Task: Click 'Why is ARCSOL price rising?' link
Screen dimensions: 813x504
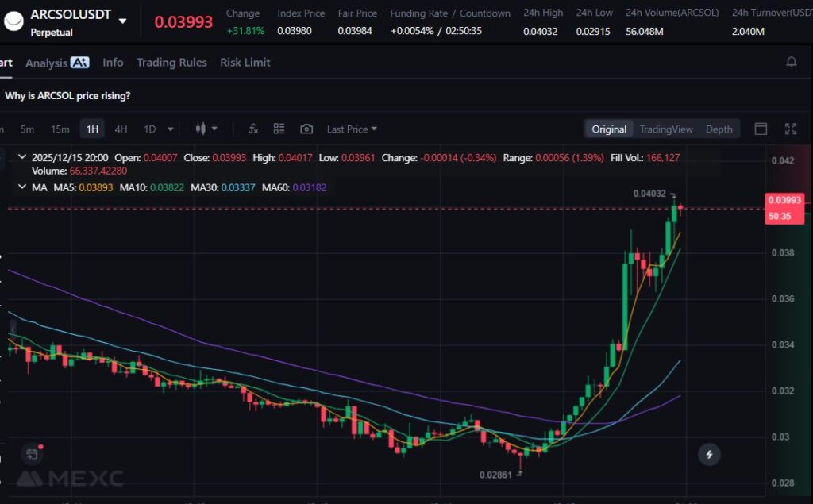Action: (67, 95)
